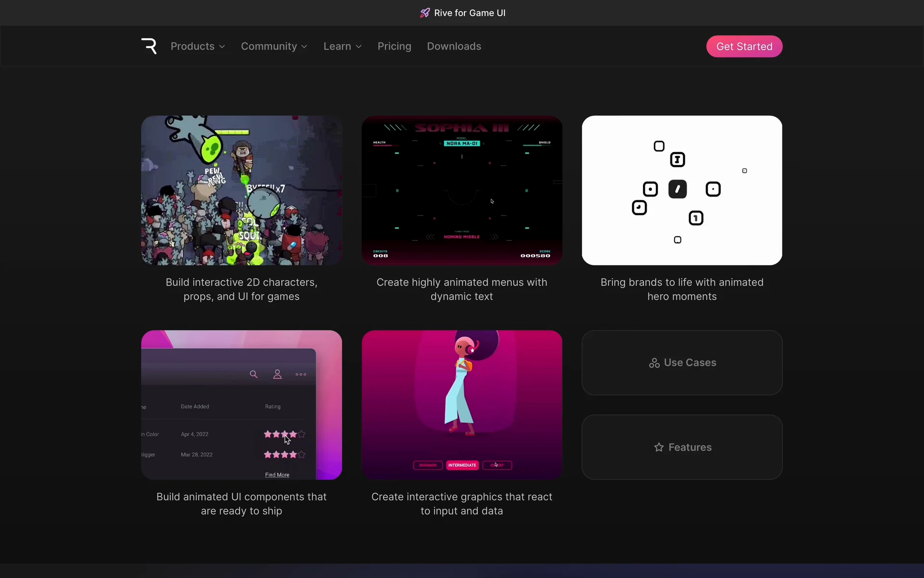
Task: Click the Find More link
Action: pyautogui.click(x=277, y=475)
